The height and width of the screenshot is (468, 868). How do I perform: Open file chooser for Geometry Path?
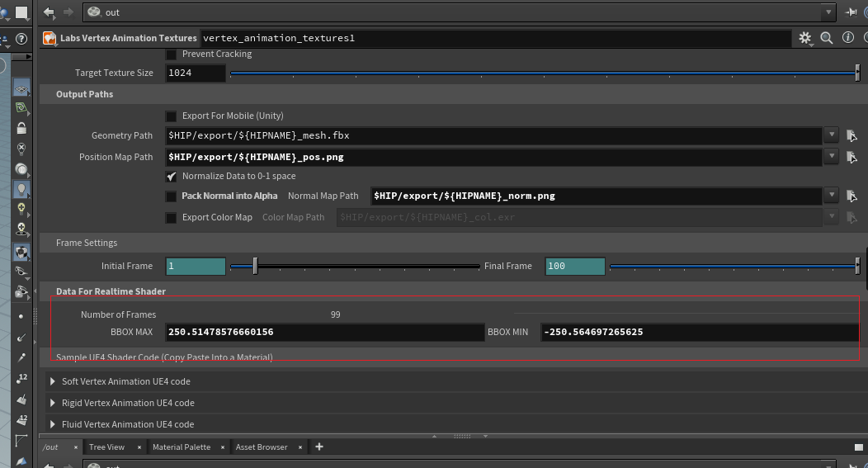(x=852, y=135)
